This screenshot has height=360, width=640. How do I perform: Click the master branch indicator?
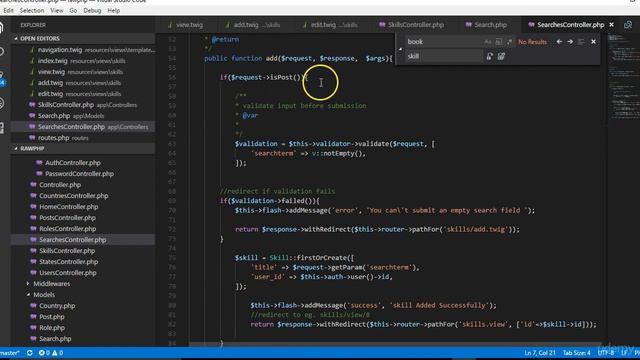(x=10, y=353)
